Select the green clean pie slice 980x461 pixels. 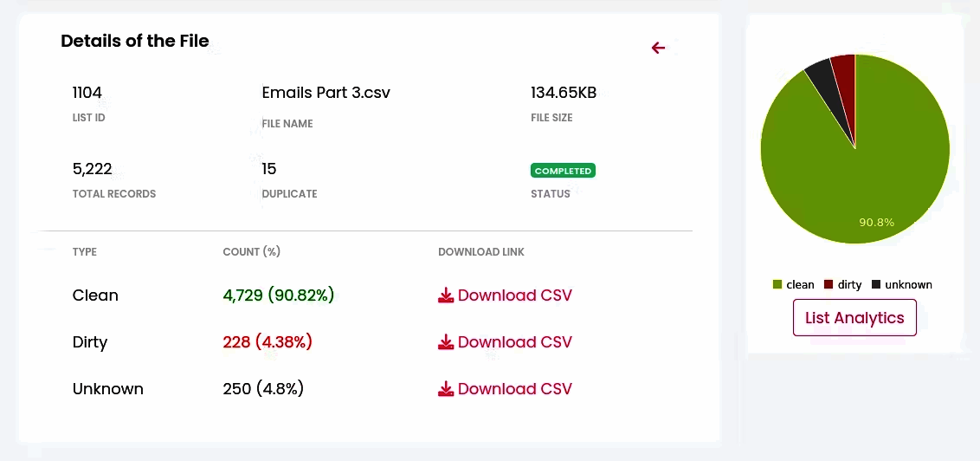[857, 173]
